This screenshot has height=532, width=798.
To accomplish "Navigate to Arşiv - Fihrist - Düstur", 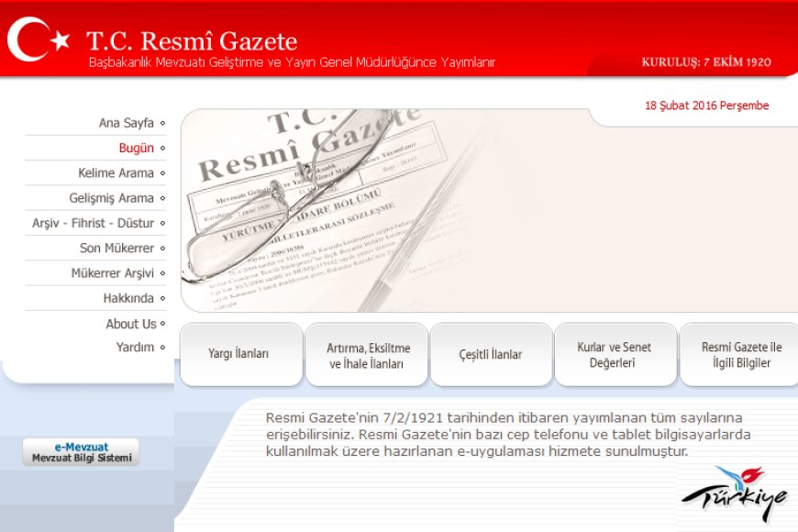I will 93,223.
